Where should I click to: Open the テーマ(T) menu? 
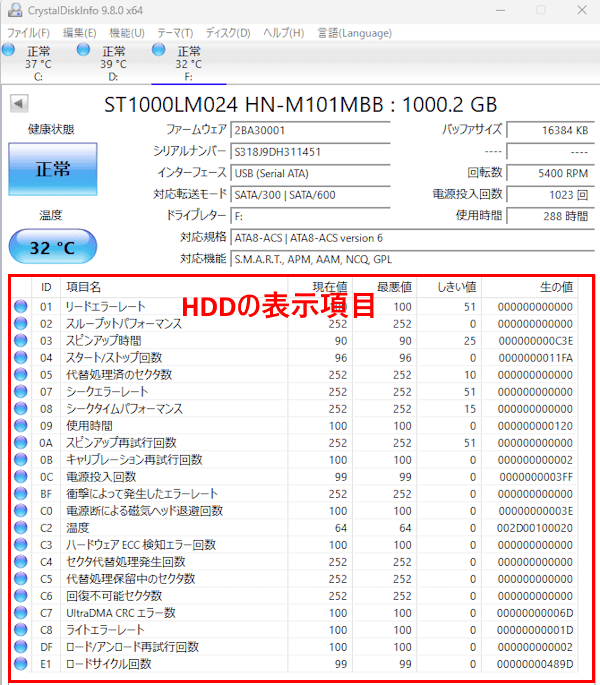(175, 33)
